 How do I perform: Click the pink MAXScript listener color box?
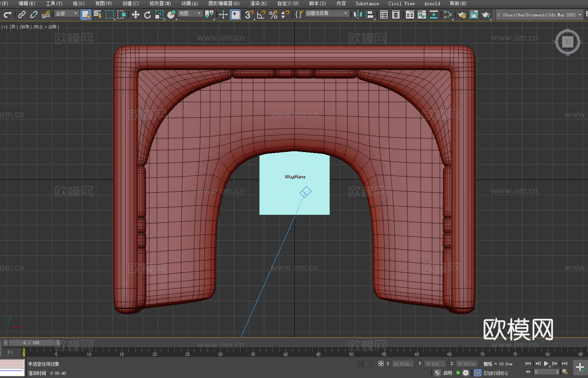pos(12,363)
